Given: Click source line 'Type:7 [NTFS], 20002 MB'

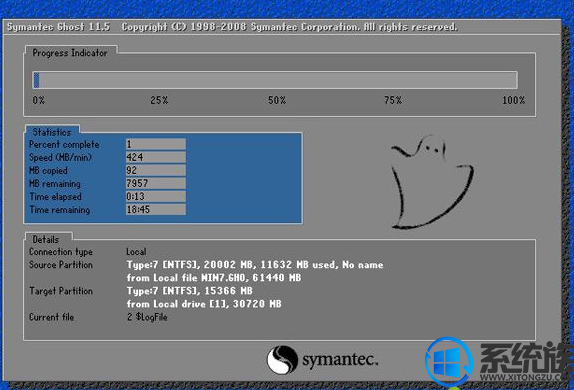Looking at the screenshot, I should 255,265.
